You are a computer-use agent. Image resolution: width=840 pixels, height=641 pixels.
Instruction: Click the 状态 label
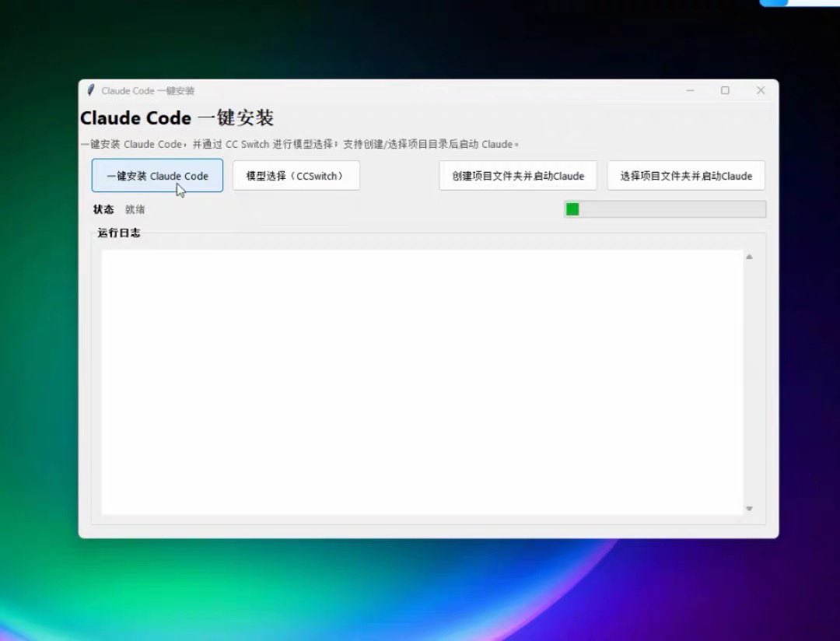pyautogui.click(x=103, y=209)
